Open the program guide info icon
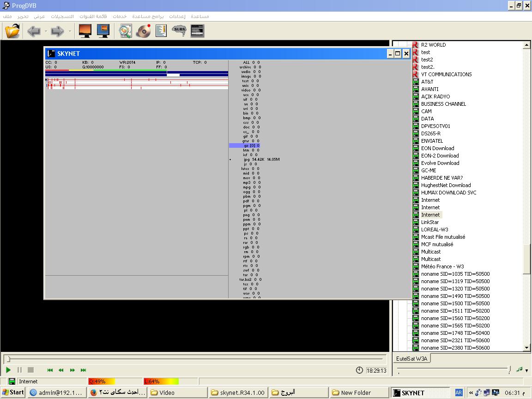The height and width of the screenshot is (399, 532). pos(161,31)
